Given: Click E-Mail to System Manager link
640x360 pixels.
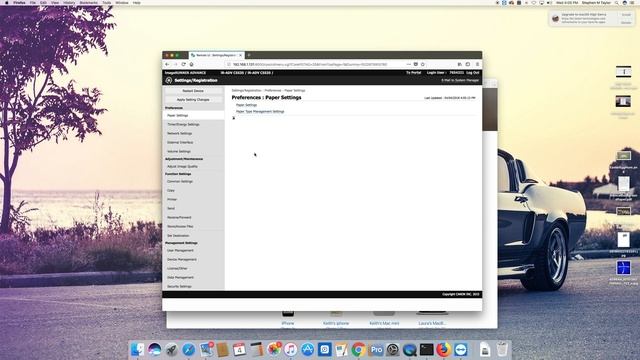Looking at the screenshot, I should click(460, 80).
